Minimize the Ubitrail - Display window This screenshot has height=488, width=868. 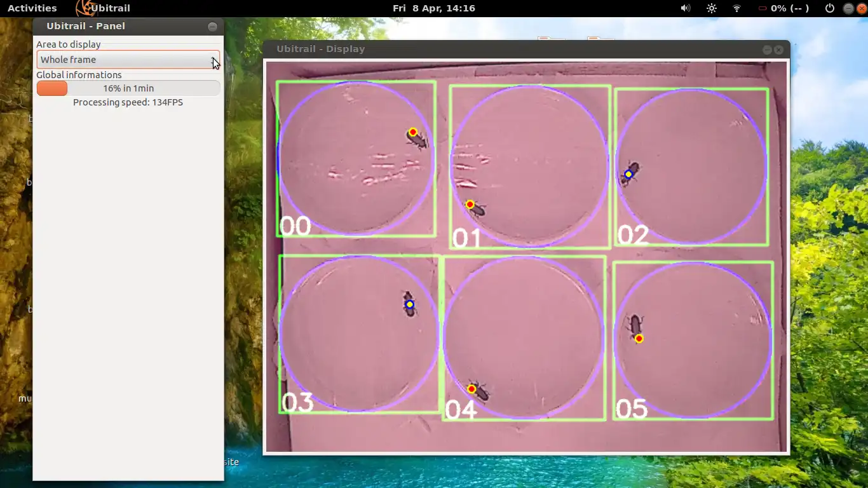pos(767,50)
